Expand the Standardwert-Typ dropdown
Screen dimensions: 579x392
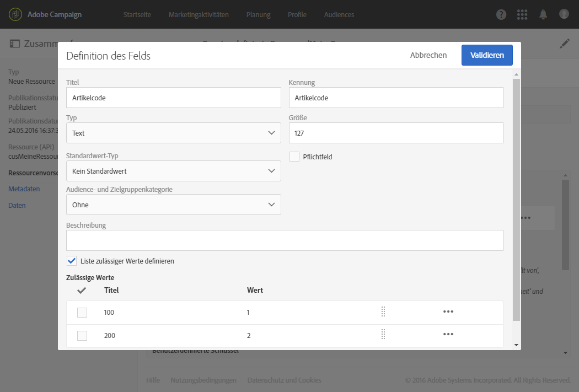(x=173, y=171)
